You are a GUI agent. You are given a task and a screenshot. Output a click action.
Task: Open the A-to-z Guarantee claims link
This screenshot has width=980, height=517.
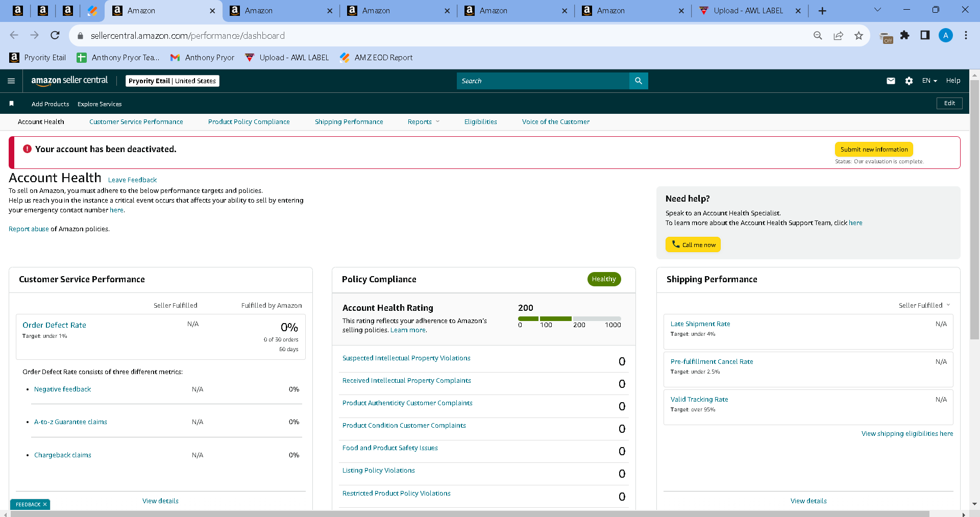pyautogui.click(x=70, y=422)
